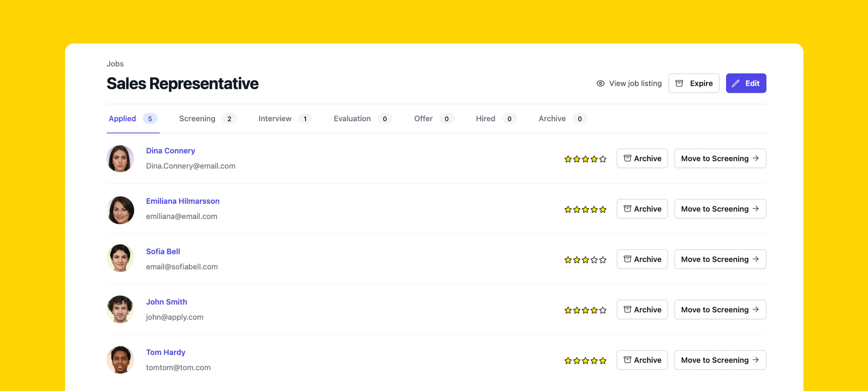Screen dimensions: 868x391
Task: Click the archive box icon in Expire button
Action: pos(679,84)
